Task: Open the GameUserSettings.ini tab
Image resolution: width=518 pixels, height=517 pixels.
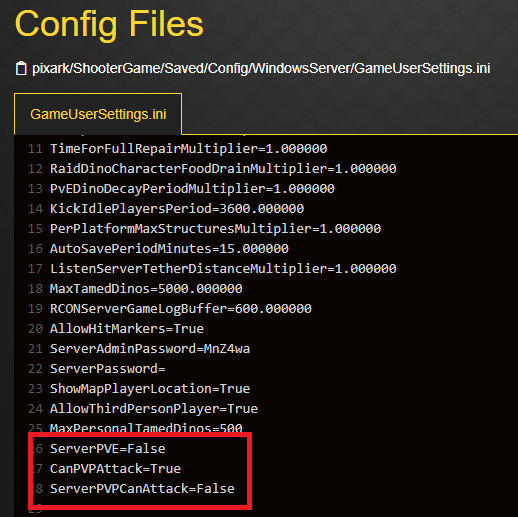Action: coord(98,114)
